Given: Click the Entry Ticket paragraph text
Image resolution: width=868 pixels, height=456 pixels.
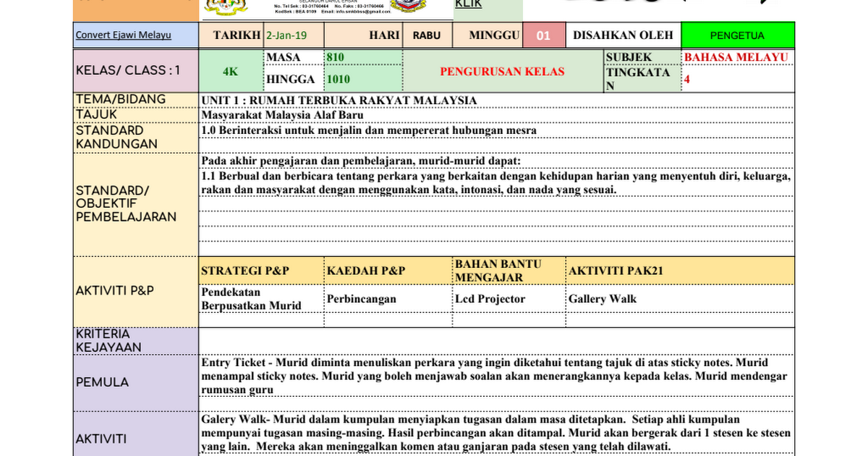Looking at the screenshot, I should (x=495, y=376).
